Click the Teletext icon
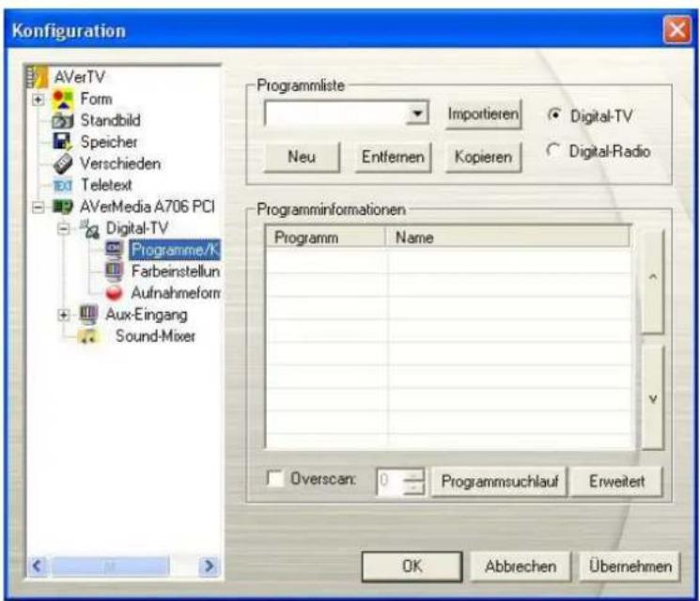Image resolution: width=700 pixels, height=601 pixels. pos(63,185)
